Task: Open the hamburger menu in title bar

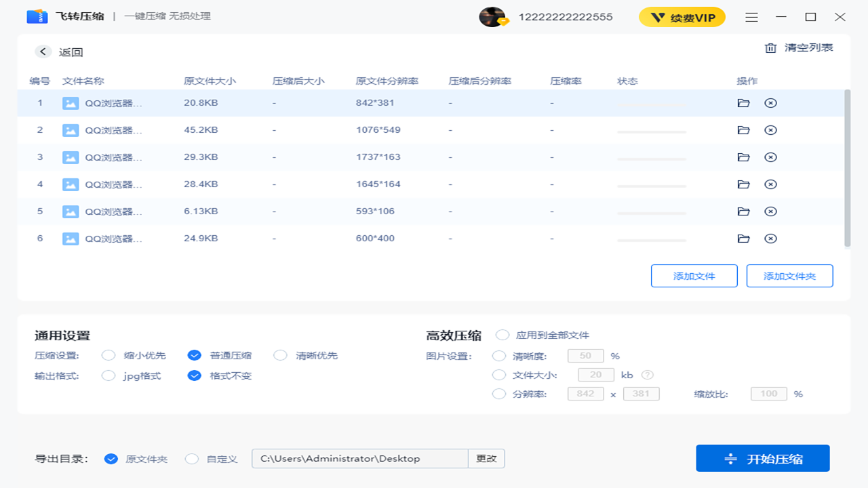Action: (751, 17)
